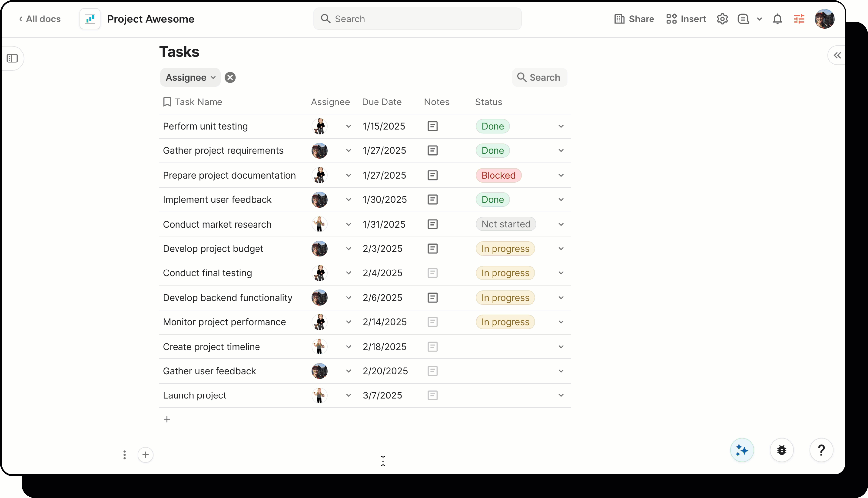Viewport: 868px width, 498px height.
Task: Expand assignee selector for Conduct market research
Action: [x=349, y=224]
